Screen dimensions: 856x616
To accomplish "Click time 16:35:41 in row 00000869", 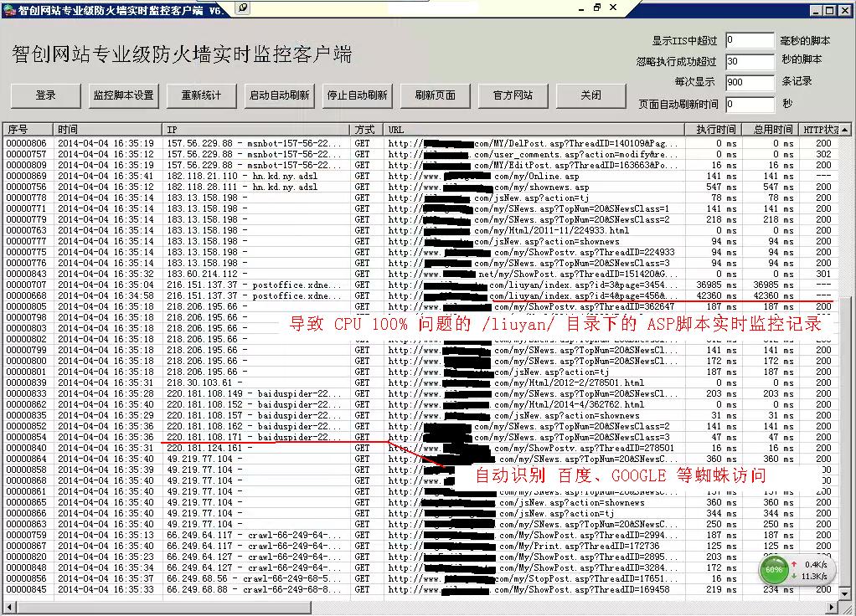I will point(134,177).
